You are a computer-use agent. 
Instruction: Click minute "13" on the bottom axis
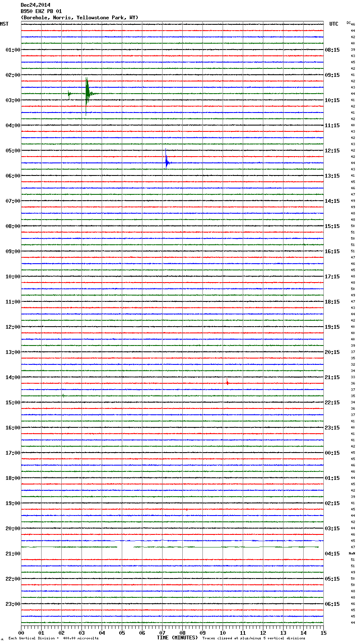[283, 633]
